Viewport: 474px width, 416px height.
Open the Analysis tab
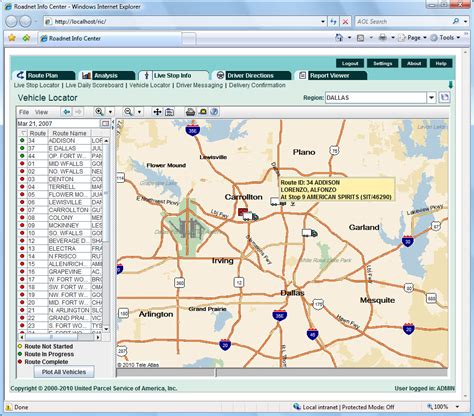pos(107,76)
